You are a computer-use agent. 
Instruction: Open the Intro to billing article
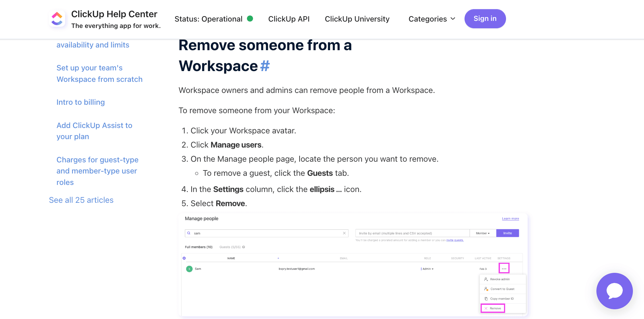[81, 102]
